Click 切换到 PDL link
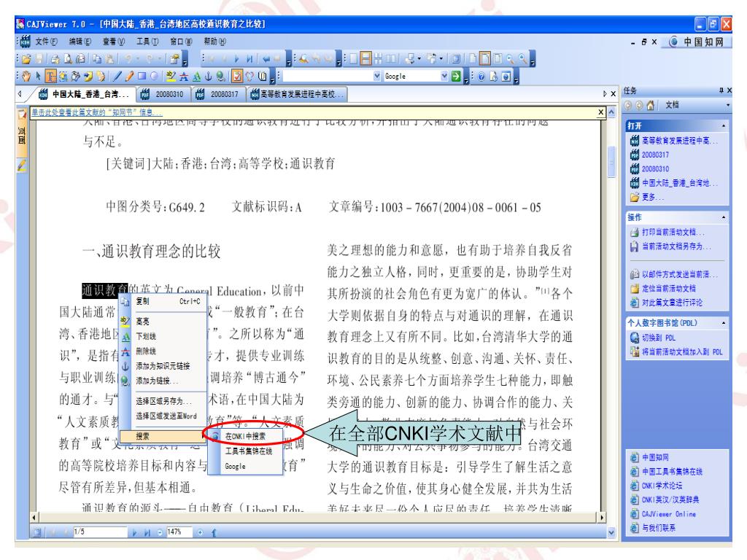This screenshot has height=560, width=747. [659, 338]
